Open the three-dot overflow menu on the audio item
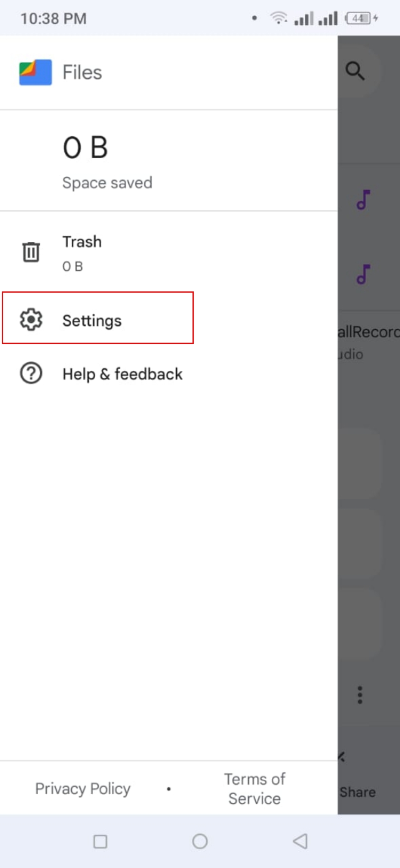The height and width of the screenshot is (868, 400). [359, 694]
